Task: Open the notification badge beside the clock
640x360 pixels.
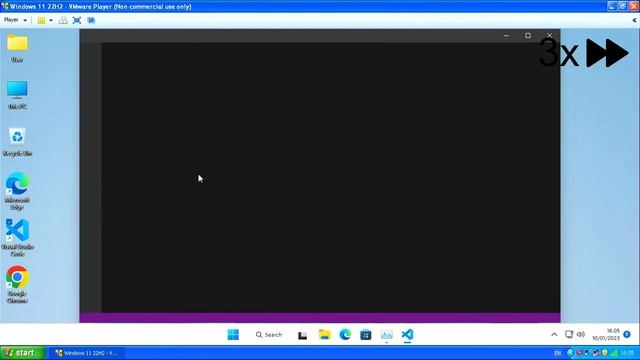Action: pyautogui.click(x=627, y=334)
